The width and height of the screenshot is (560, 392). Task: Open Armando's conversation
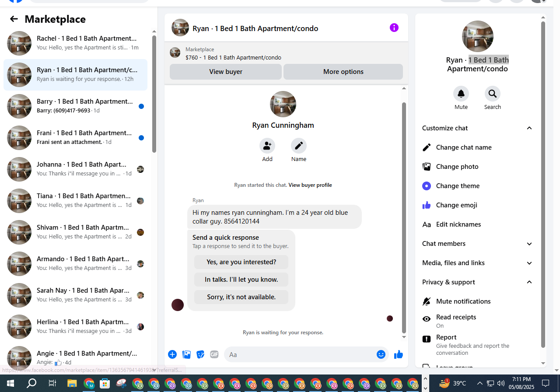coord(75,264)
